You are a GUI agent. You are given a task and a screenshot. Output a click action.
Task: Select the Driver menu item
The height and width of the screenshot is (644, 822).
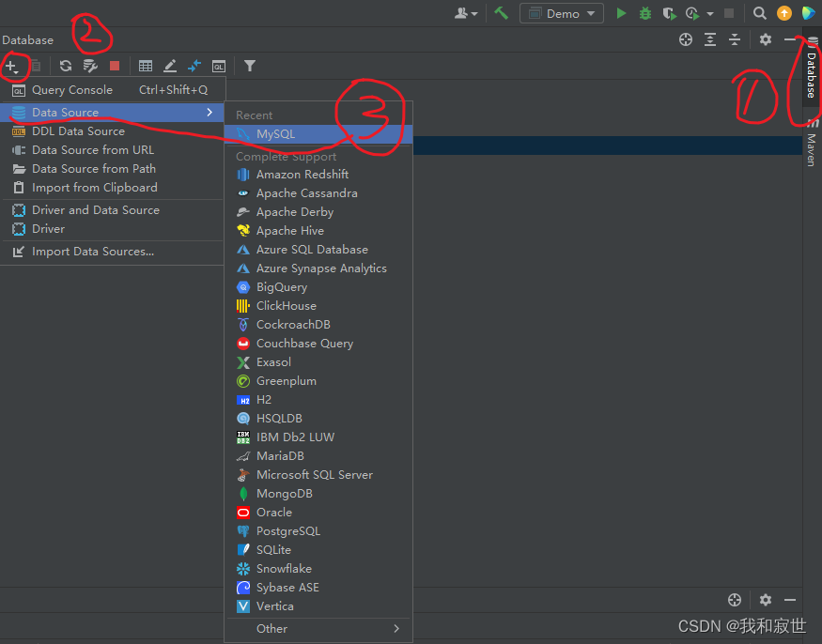[113, 229]
